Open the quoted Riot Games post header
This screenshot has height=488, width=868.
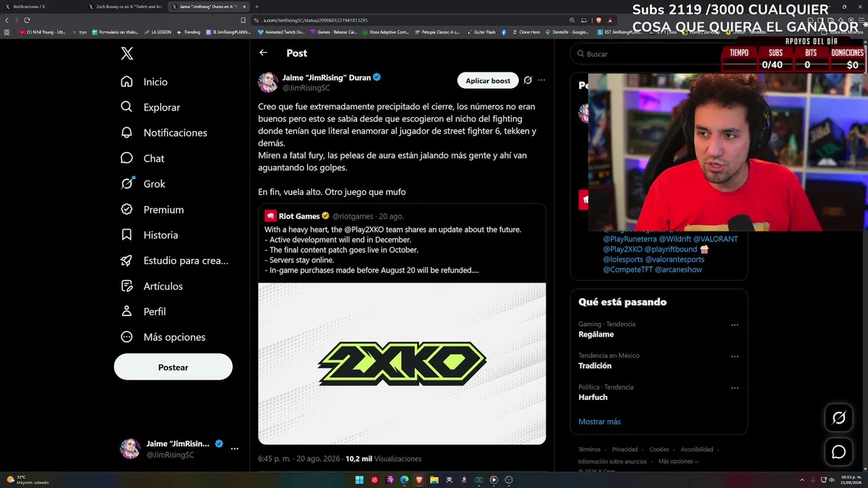334,216
